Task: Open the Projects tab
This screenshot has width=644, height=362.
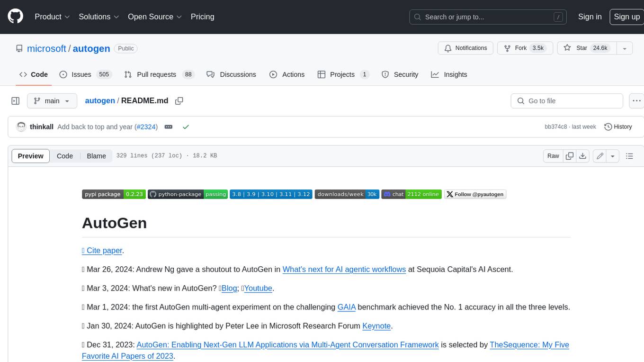Action: 343,74
